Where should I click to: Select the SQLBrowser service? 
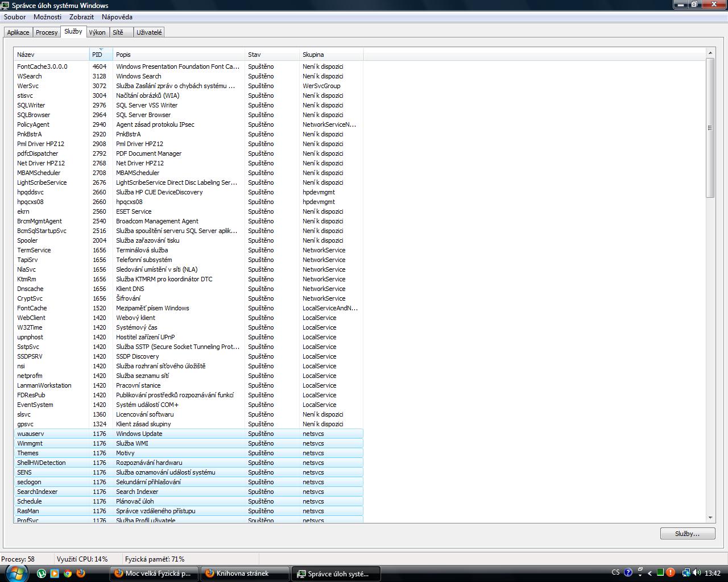pyautogui.click(x=188, y=115)
